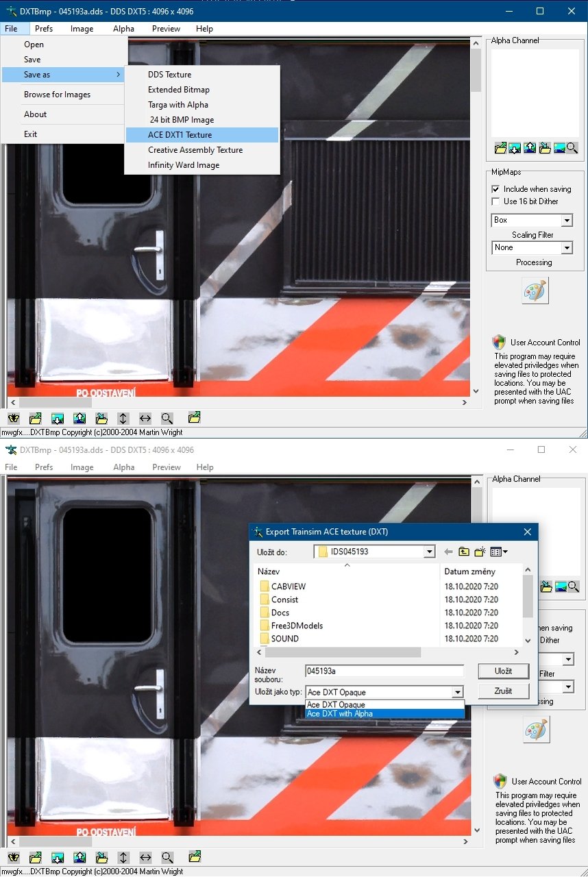Enable the Use 16 bit Dither checkbox
This screenshot has height=877, width=588.
tap(496, 201)
